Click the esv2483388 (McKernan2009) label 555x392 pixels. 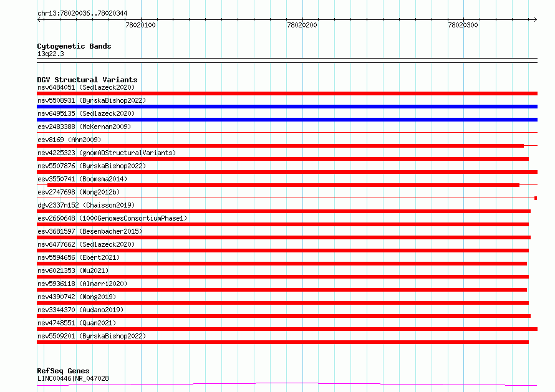[x=84, y=127]
